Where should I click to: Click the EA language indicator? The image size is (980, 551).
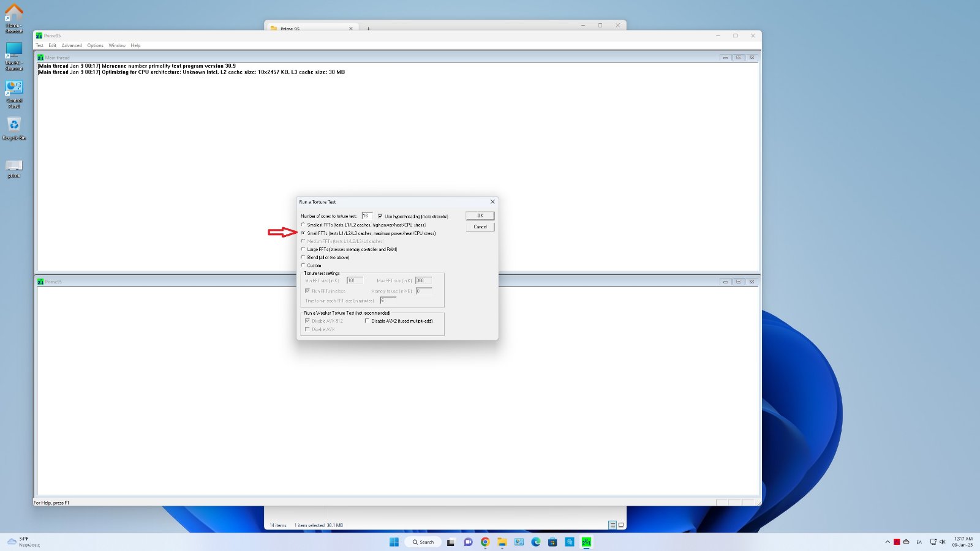coord(919,542)
